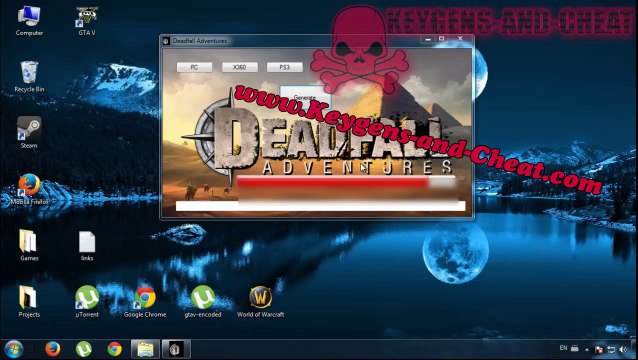
Task: Click the Deadfall Adventures window title icon
Action: pos(166,41)
